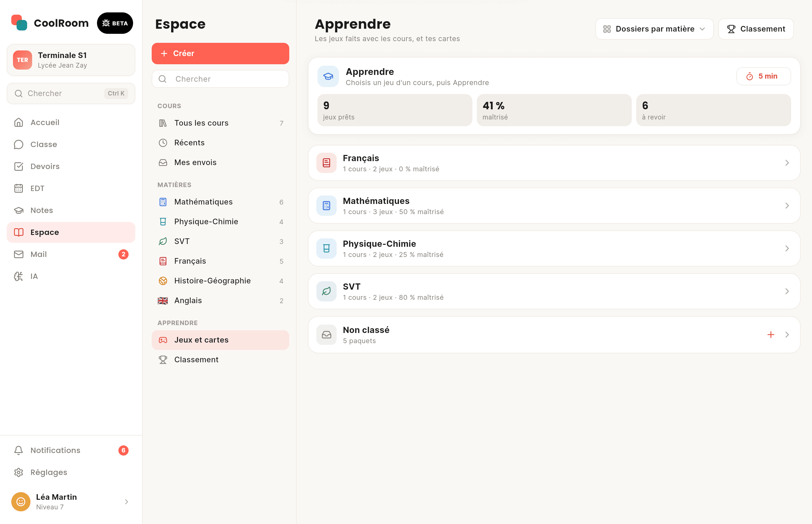
Task: Open Mes envois section
Action: [220, 162]
